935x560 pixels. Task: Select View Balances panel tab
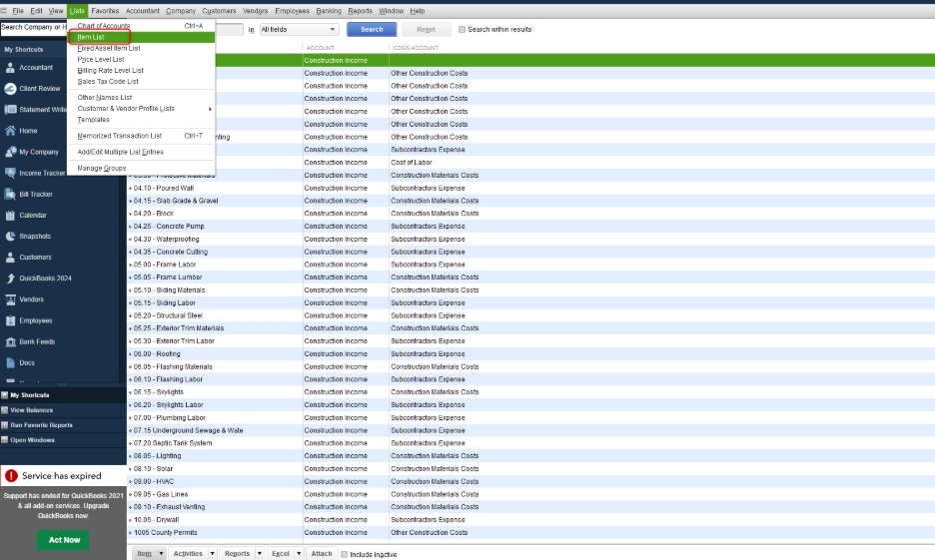(x=63, y=410)
